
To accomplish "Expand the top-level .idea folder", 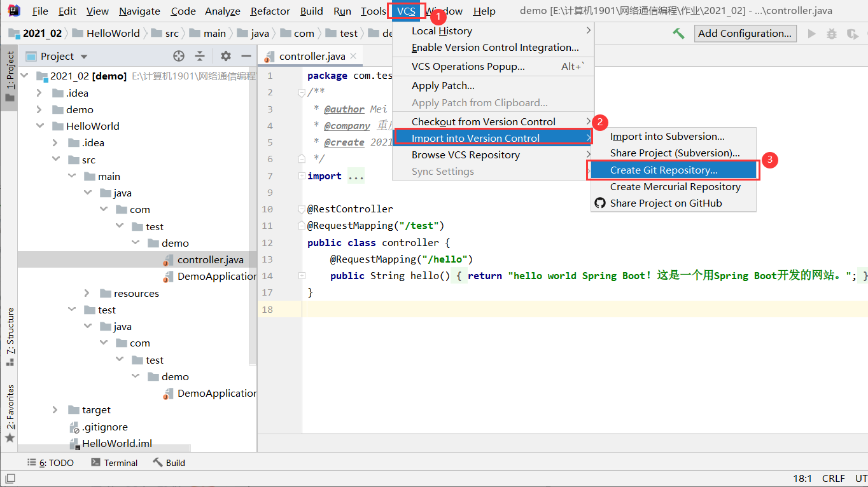I will [41, 93].
